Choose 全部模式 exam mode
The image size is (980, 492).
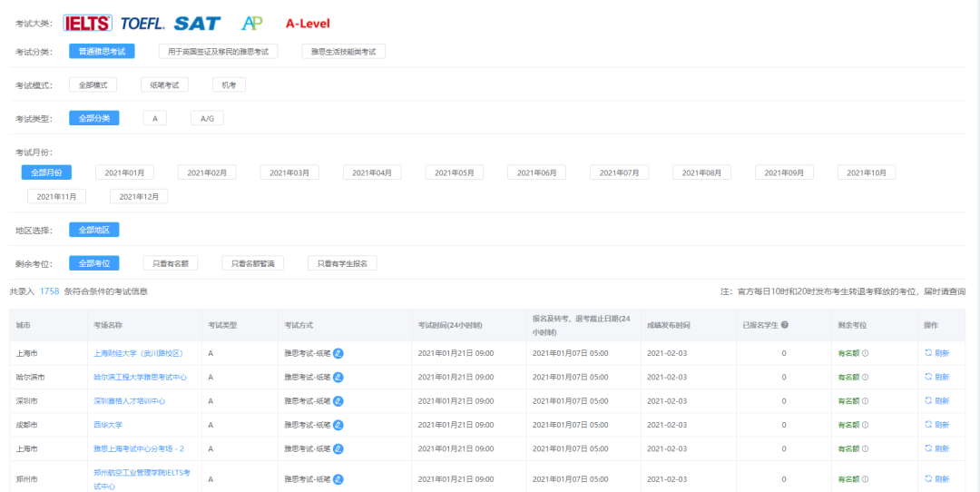tap(93, 85)
